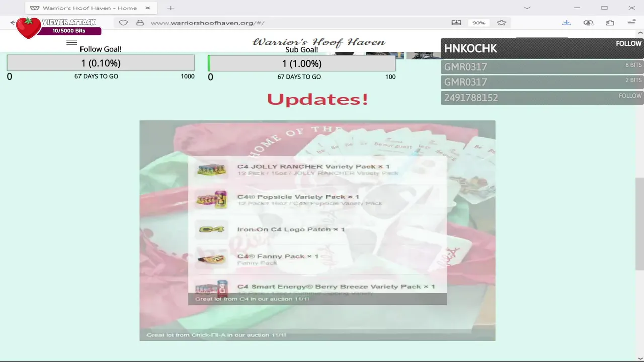644x362 pixels.
Task: Click 67 DAYS TO GO under Follow Goal
Action: tap(96, 76)
